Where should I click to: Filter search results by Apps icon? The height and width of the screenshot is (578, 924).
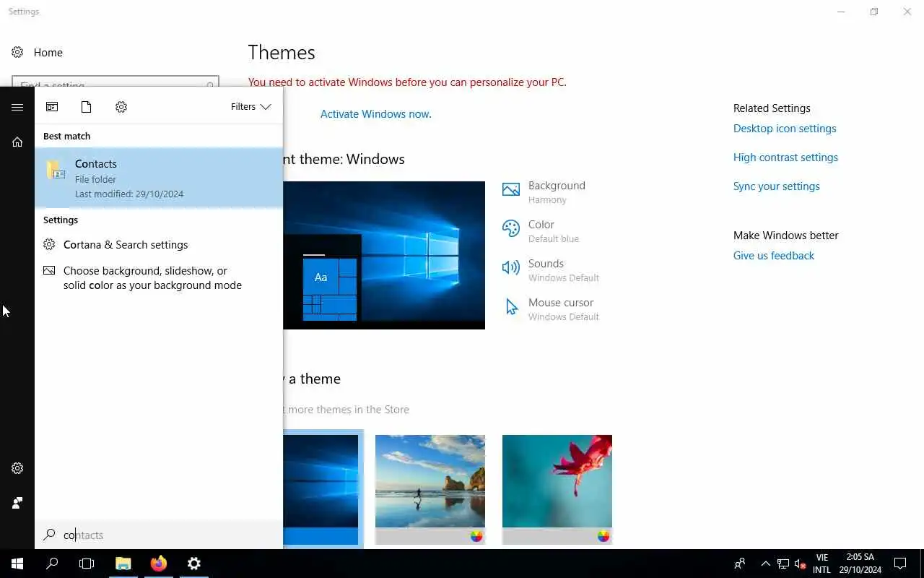click(x=52, y=107)
